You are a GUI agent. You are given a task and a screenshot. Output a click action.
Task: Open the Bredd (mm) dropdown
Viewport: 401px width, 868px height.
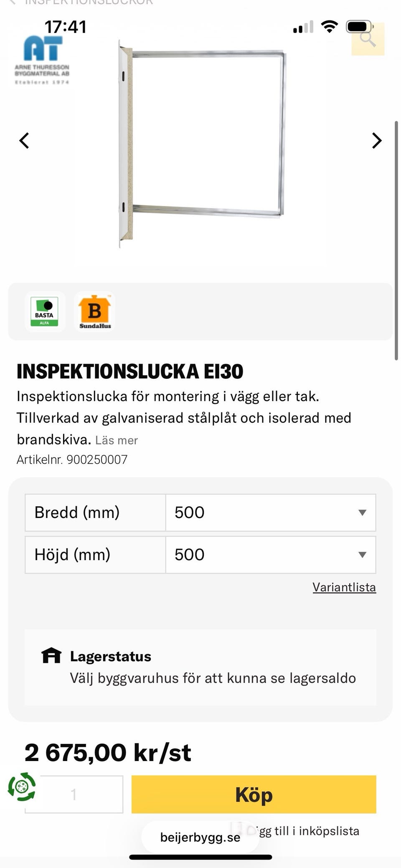[270, 513]
